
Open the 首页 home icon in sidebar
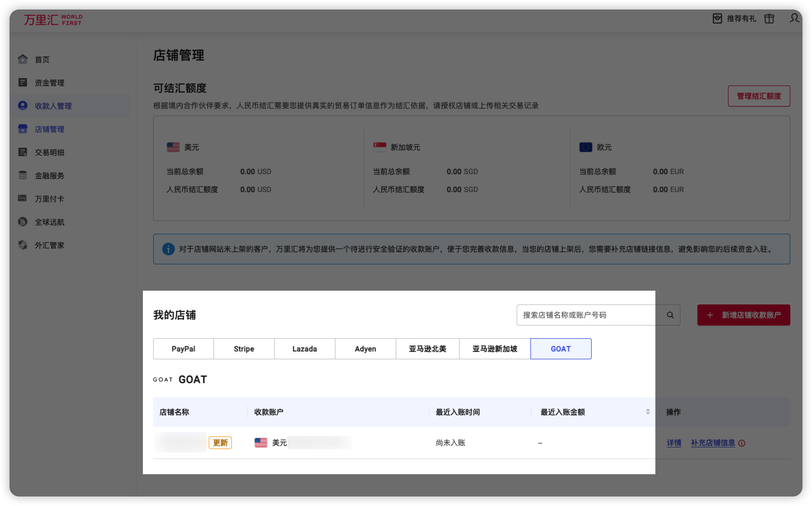click(22, 59)
